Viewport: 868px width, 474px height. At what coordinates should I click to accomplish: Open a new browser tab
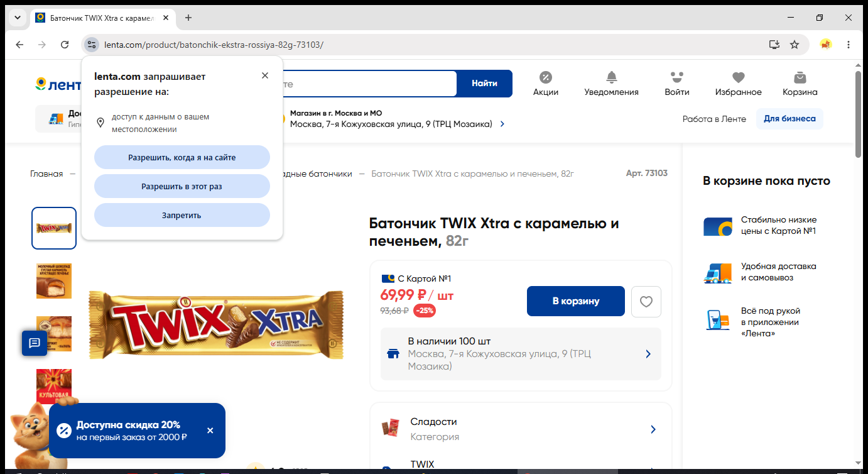(x=188, y=18)
